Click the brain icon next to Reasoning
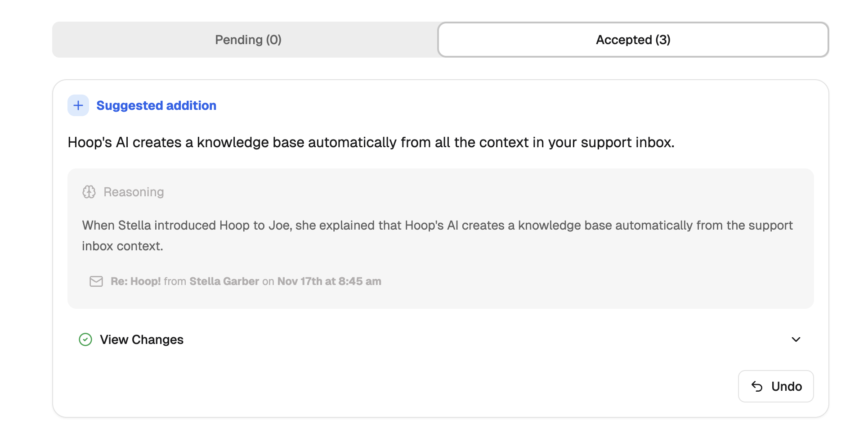Viewport: 868px width, 425px height. [89, 192]
